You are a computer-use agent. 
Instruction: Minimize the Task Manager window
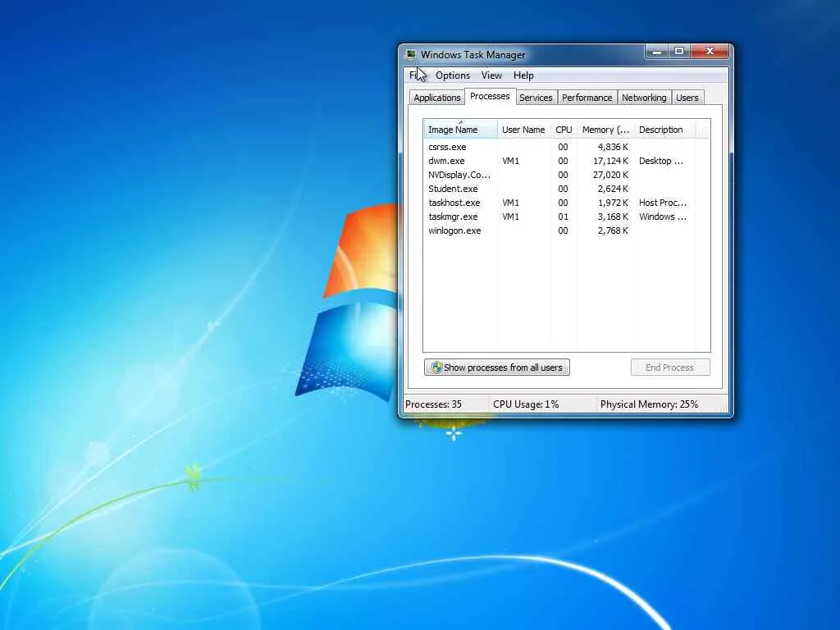coord(657,52)
